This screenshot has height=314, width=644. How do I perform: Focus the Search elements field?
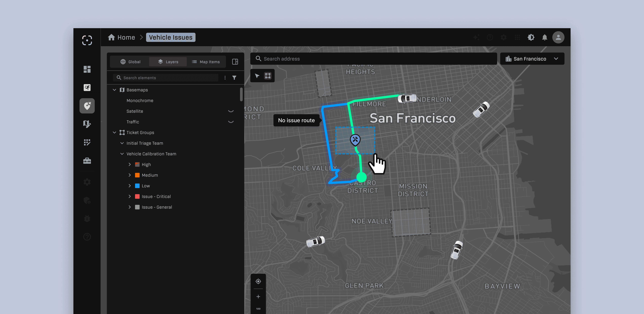(x=165, y=78)
